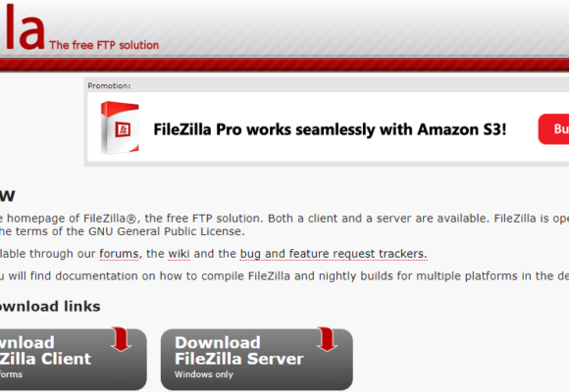
Task: Click the red Buy button in promotion
Action: coord(553,129)
